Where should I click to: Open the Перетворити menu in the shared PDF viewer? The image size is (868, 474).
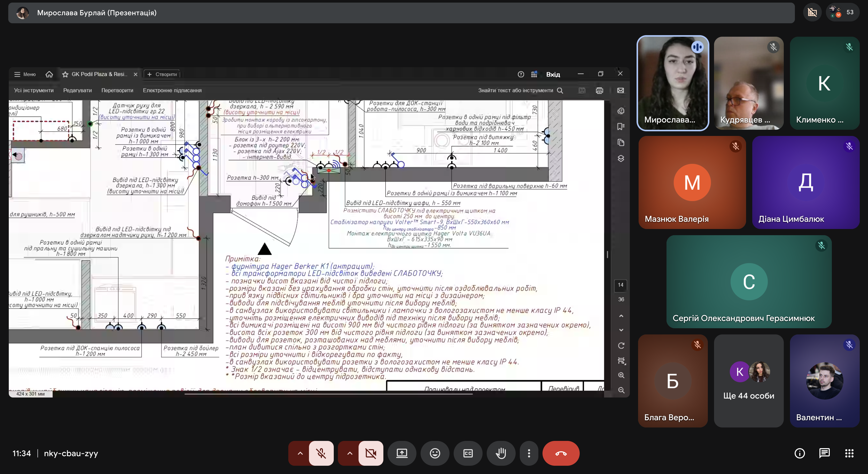coord(117,90)
